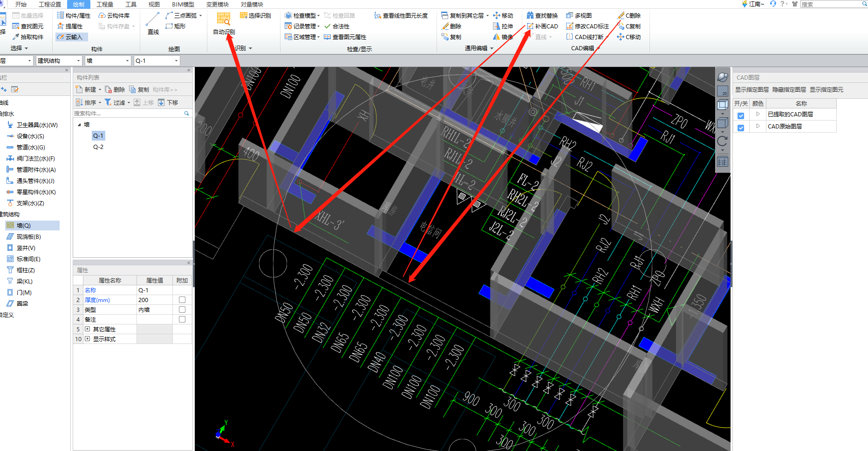Open 查看图元属性 view element properties
Image resolution: width=868 pixels, height=451 pixels.
(345, 37)
